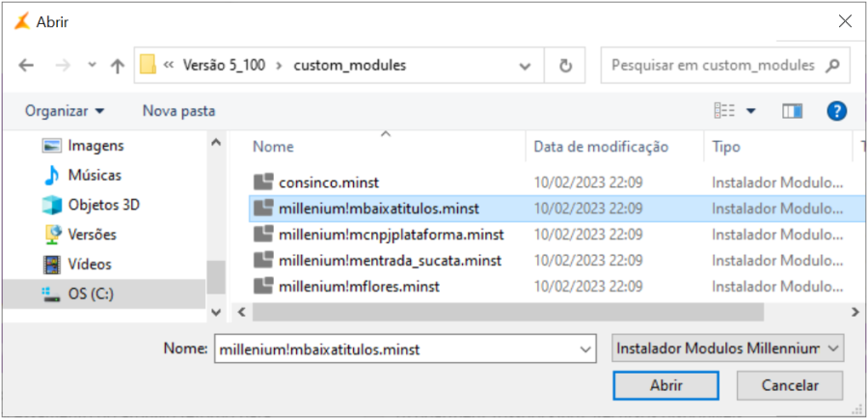Close the Abrir dialog
Viewport: 868px width, 419px height.
click(845, 21)
